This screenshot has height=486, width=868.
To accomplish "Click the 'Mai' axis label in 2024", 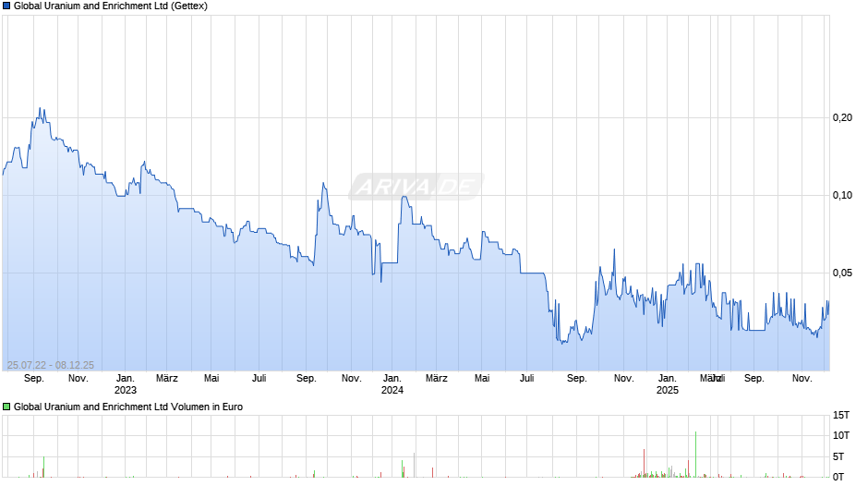I will point(482,379).
